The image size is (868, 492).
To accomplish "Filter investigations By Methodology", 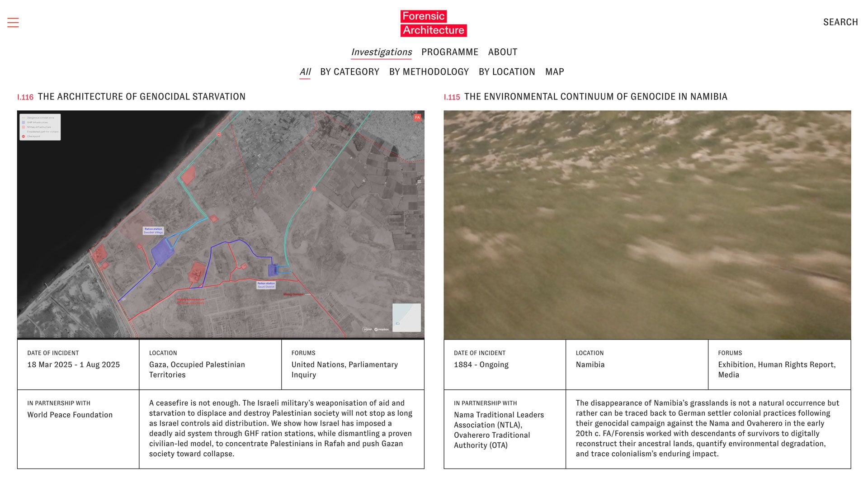I will click(429, 72).
